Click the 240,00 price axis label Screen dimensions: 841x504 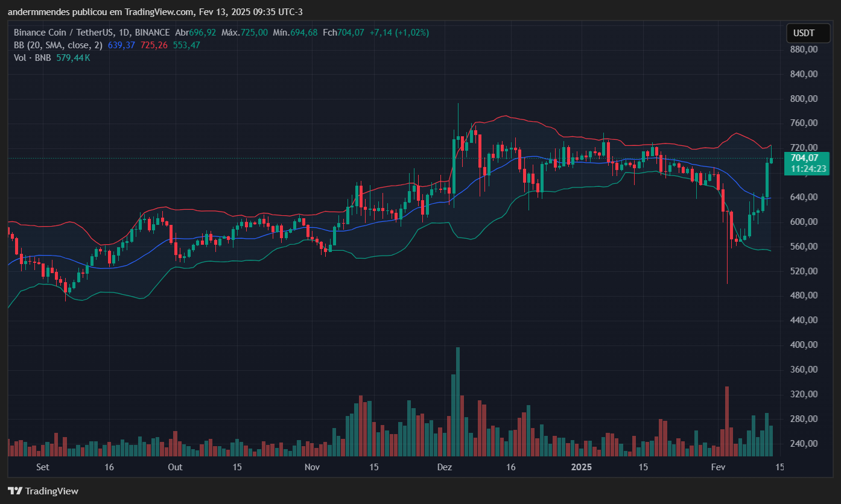tap(804, 444)
